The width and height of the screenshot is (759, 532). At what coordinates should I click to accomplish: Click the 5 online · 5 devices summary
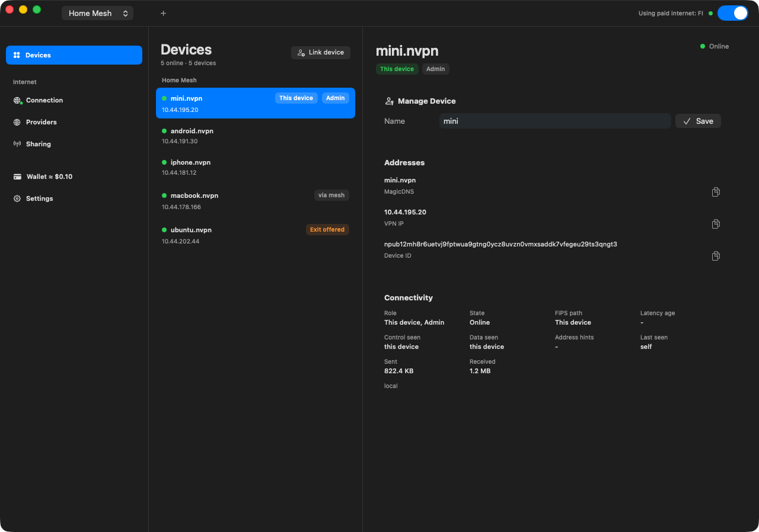(x=189, y=63)
